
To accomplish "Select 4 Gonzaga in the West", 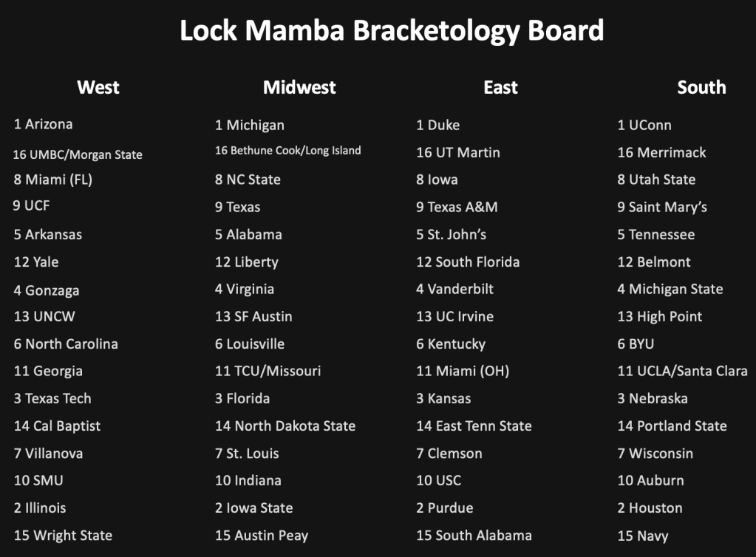I will click(x=47, y=290).
